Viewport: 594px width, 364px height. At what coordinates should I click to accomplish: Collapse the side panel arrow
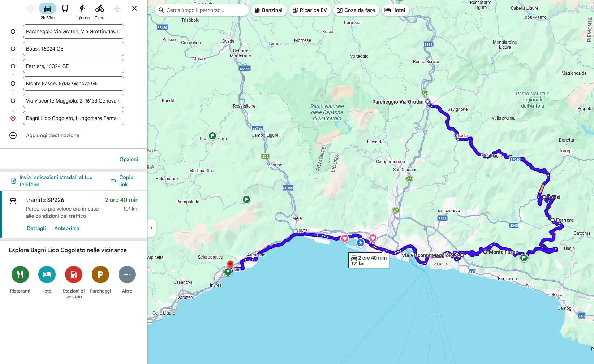point(152,228)
